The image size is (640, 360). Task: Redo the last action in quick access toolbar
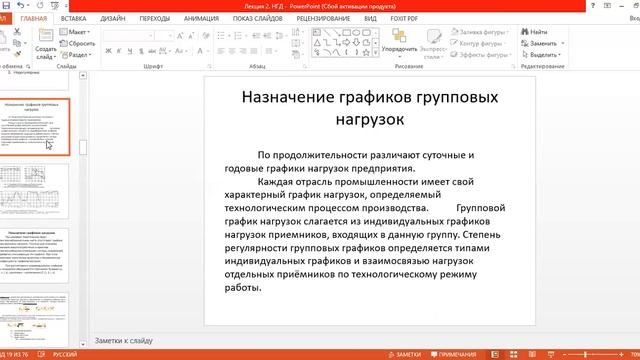click(40, 6)
